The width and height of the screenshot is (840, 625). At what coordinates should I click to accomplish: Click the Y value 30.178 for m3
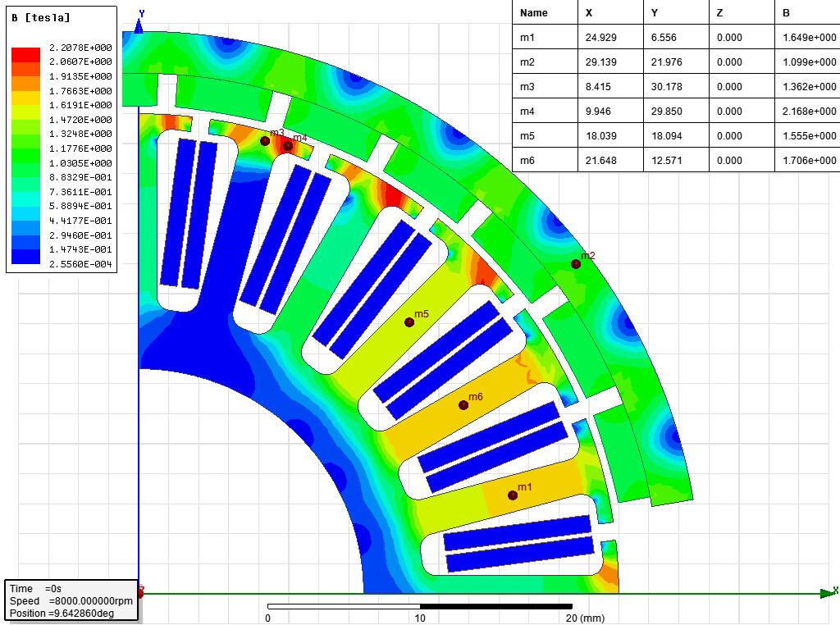click(x=666, y=87)
